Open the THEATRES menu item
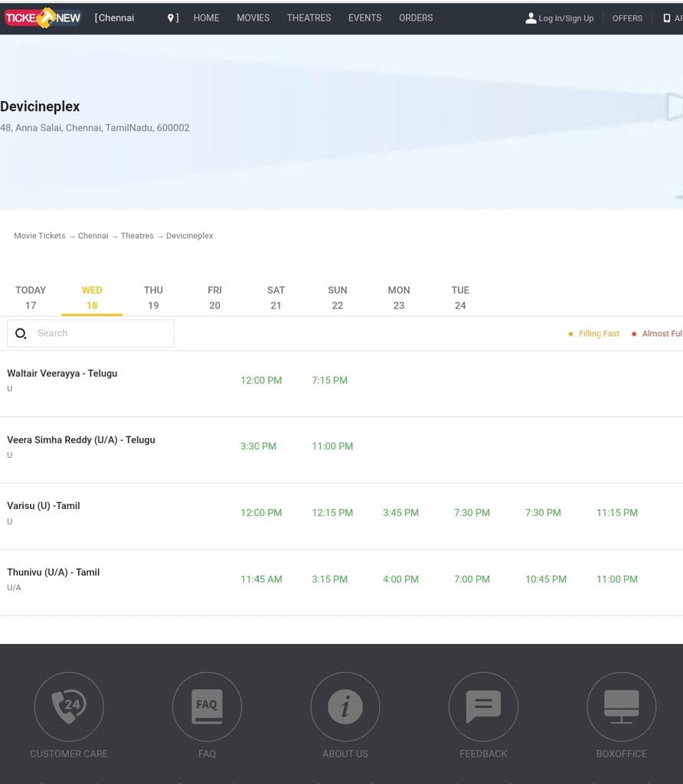 pos(309,18)
